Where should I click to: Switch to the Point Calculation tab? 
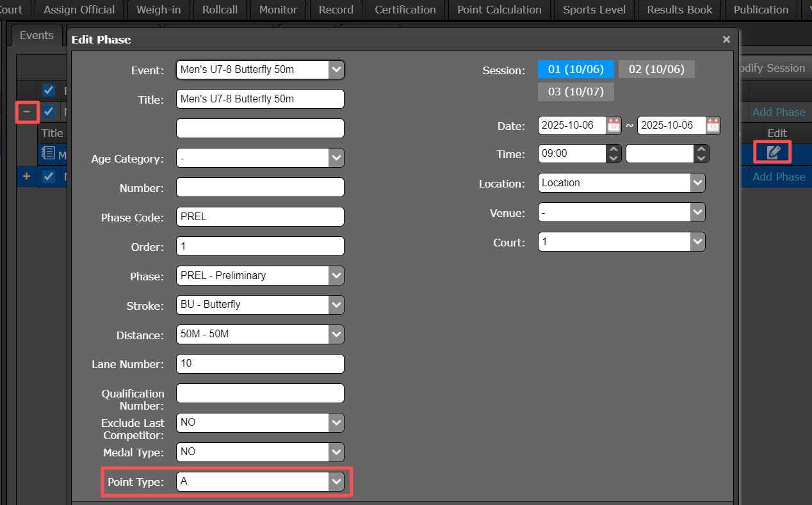pos(499,10)
